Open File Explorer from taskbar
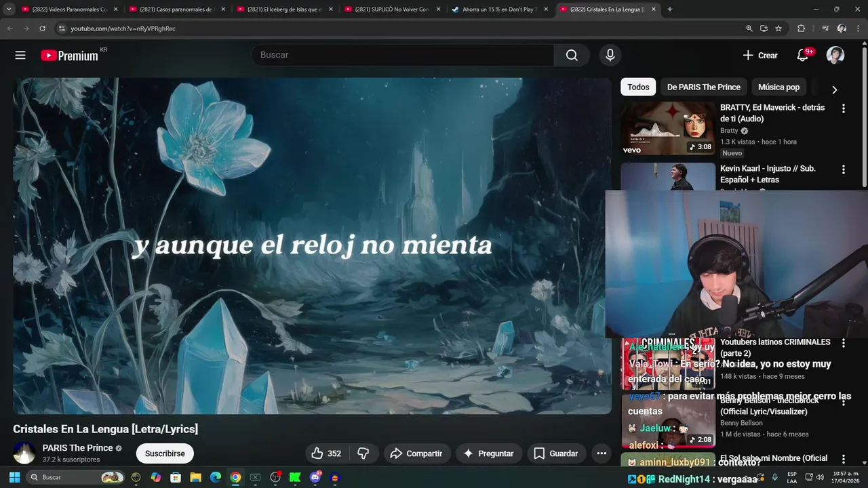Viewport: 868px width, 488px height. tap(195, 477)
